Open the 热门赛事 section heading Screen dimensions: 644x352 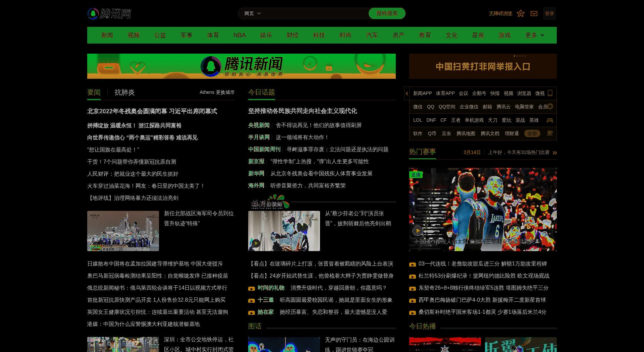point(422,152)
